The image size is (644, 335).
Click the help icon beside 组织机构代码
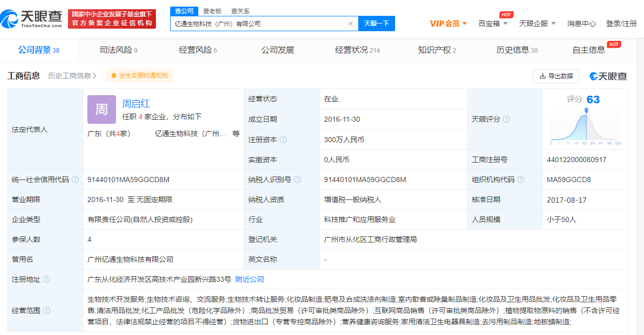(521, 180)
